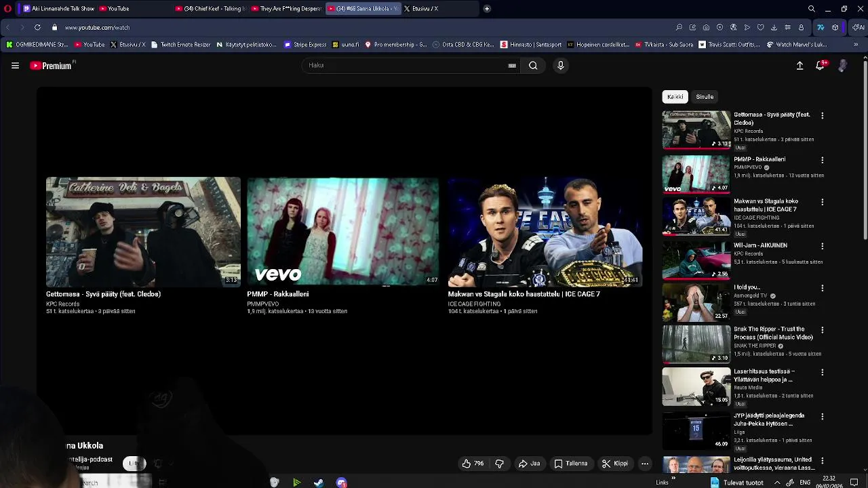Show more bookmarks with chevron
Screen dimensions: 868x488
(856, 45)
